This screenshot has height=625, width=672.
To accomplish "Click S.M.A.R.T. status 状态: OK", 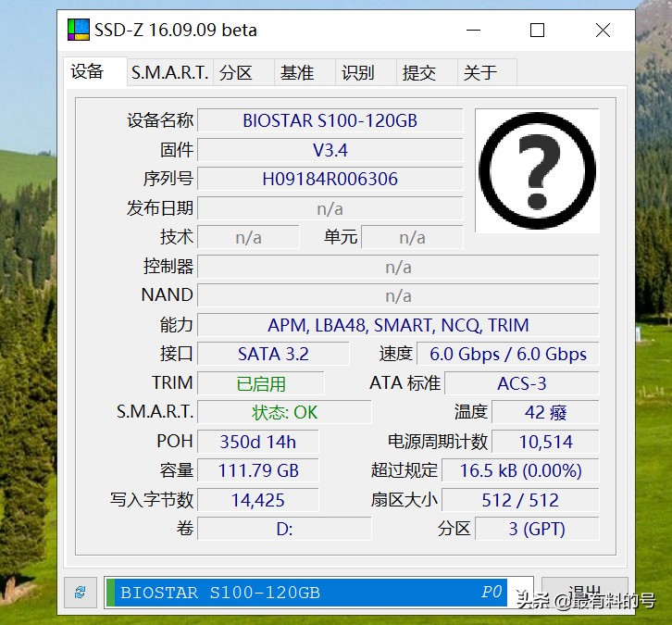I will [284, 412].
